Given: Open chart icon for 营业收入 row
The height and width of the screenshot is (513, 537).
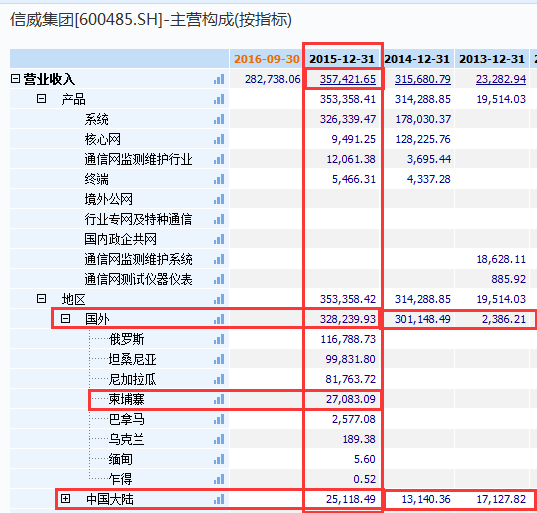Looking at the screenshot, I should click(219, 79).
